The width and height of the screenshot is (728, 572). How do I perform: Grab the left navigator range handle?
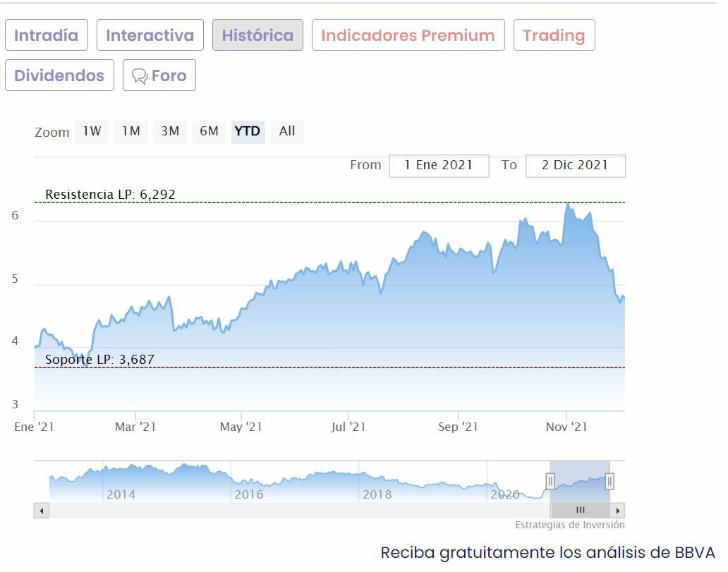pyautogui.click(x=550, y=481)
